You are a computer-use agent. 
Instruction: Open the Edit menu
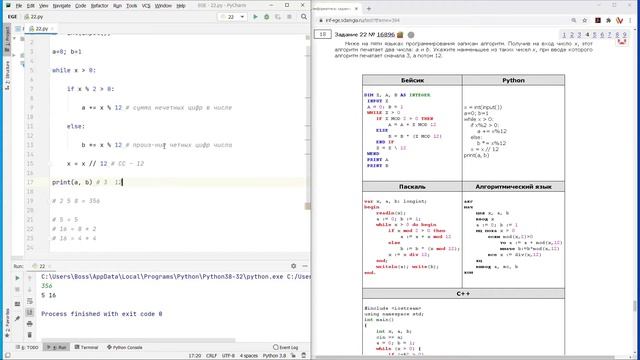(x=31, y=6)
